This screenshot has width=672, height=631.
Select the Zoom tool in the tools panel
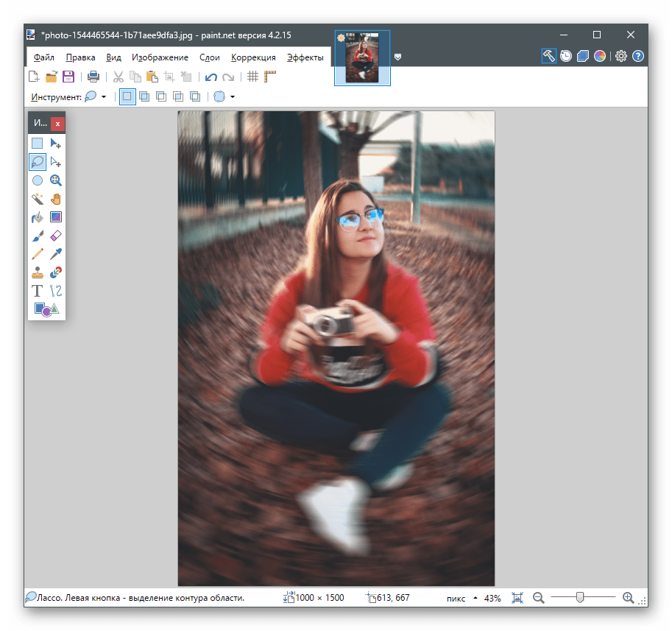pos(56,180)
